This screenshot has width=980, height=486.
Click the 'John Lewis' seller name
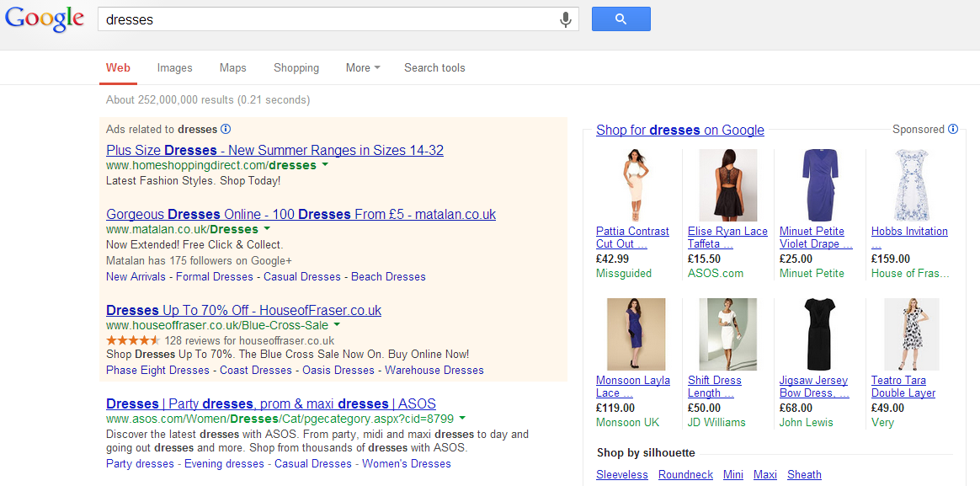point(806,423)
